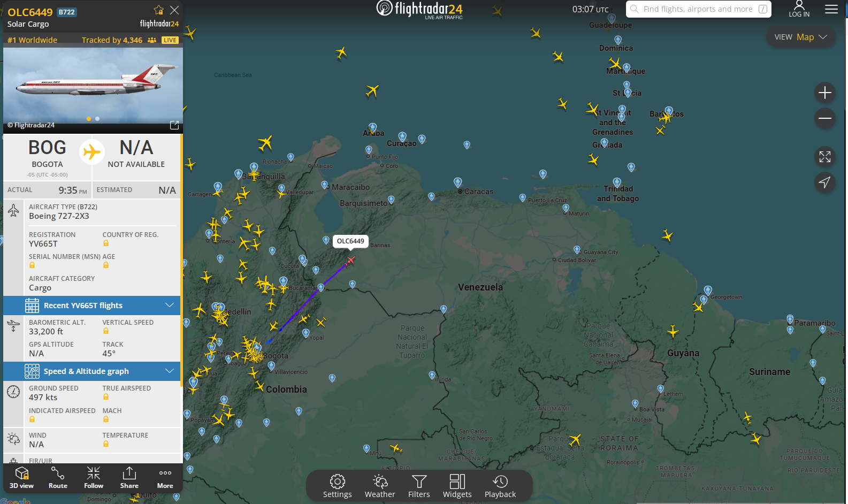The image size is (848, 504).
Task: Click the Villavicencio airport pin
Action: pos(271,366)
